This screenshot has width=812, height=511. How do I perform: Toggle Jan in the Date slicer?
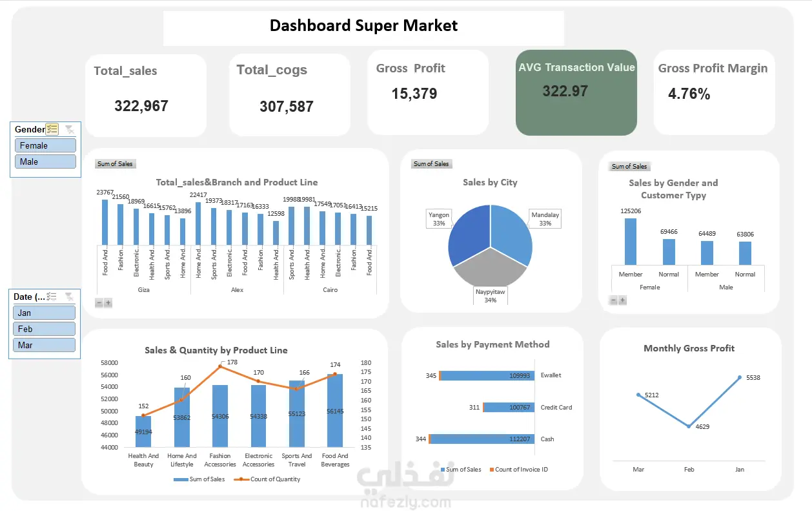coord(45,313)
